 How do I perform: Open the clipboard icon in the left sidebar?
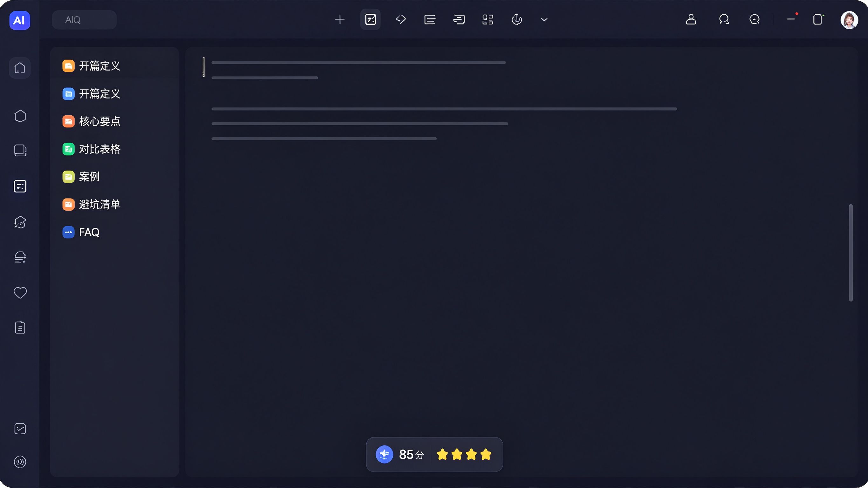tap(20, 327)
